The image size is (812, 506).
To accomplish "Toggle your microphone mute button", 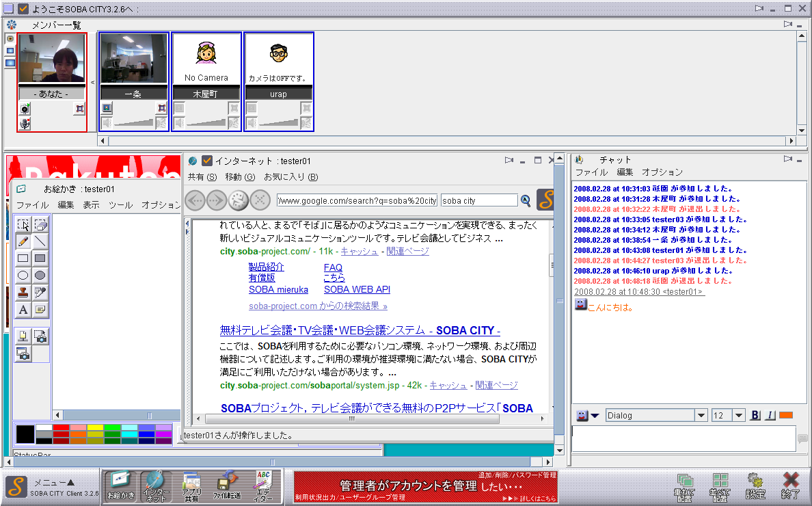I will (x=25, y=124).
